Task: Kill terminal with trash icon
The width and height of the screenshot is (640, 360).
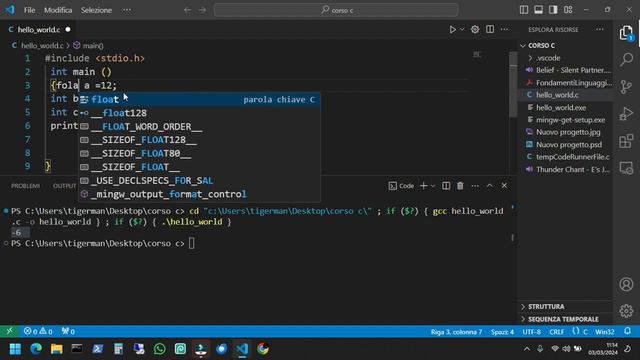Action: pos(460,186)
